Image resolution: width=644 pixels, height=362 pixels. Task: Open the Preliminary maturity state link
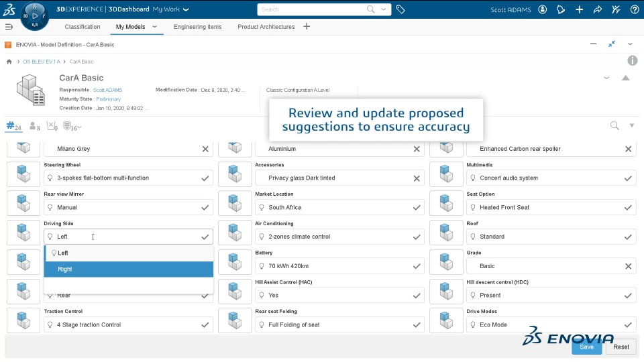coord(109,99)
